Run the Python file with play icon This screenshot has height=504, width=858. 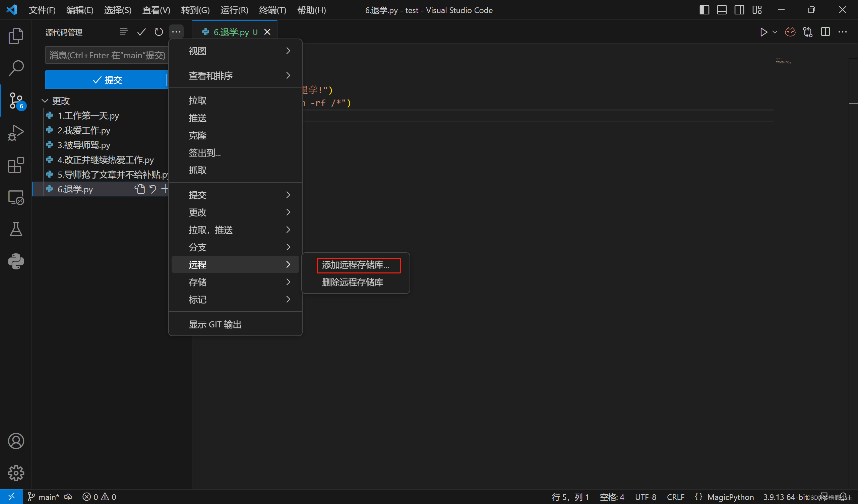point(764,32)
